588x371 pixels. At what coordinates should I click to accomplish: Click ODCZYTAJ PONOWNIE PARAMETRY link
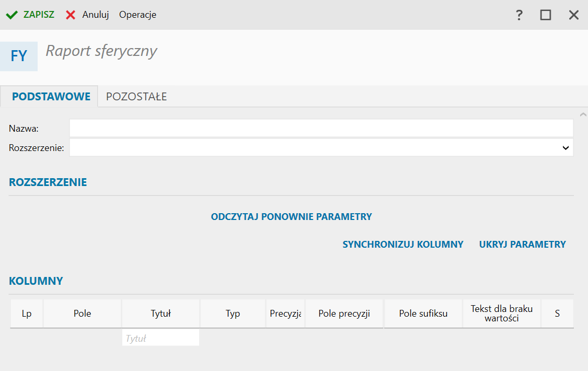[x=291, y=217]
